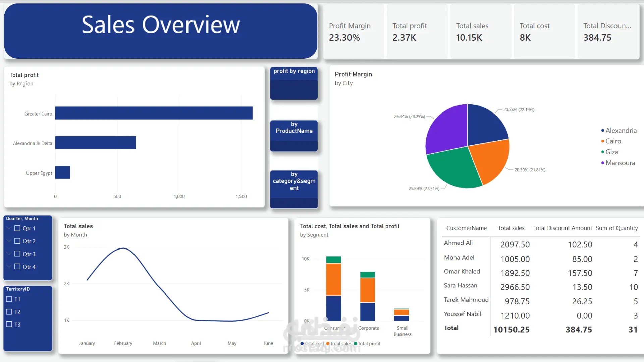Select the Sara Hassan table row

coord(541,286)
